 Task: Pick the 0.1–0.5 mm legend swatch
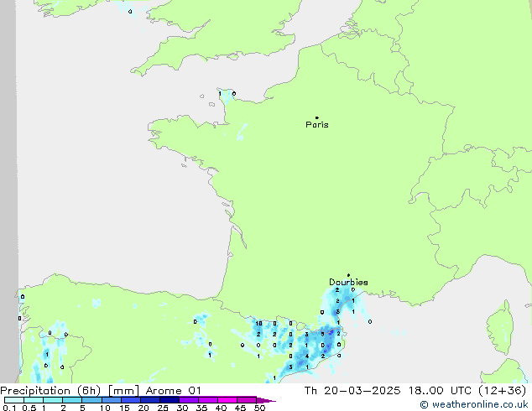14,400
